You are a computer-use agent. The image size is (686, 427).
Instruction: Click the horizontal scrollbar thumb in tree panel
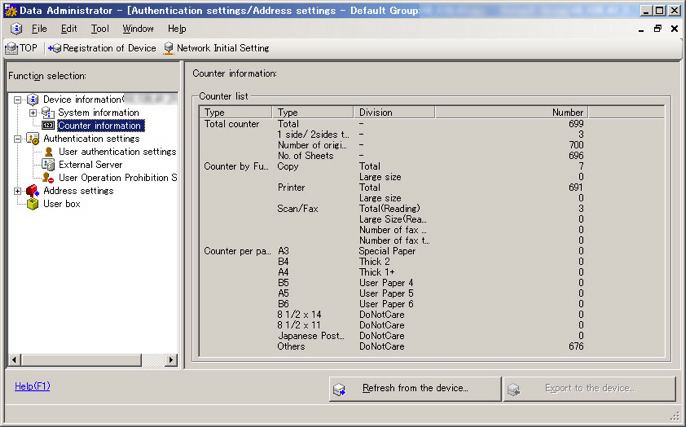81,360
